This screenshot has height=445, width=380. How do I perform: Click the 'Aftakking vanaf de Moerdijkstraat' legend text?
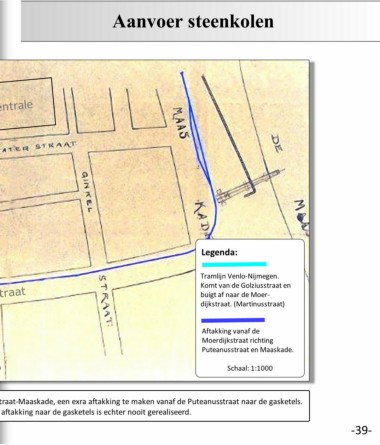point(248,340)
